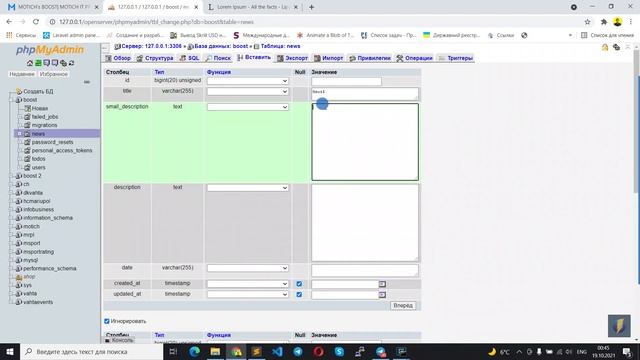This screenshot has width=640, height=360.
Task: Open calendar picker for updated_at value
Action: tap(382, 295)
